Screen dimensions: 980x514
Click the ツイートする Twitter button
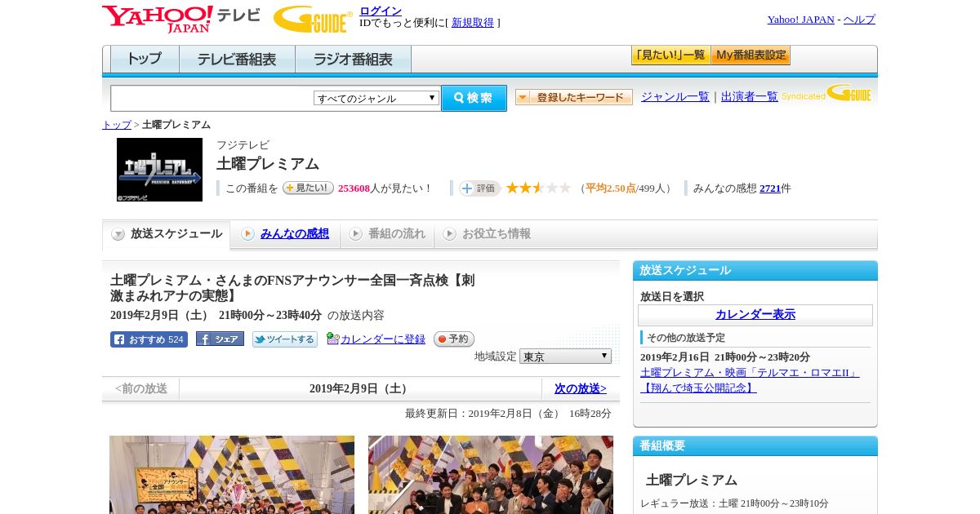click(284, 339)
